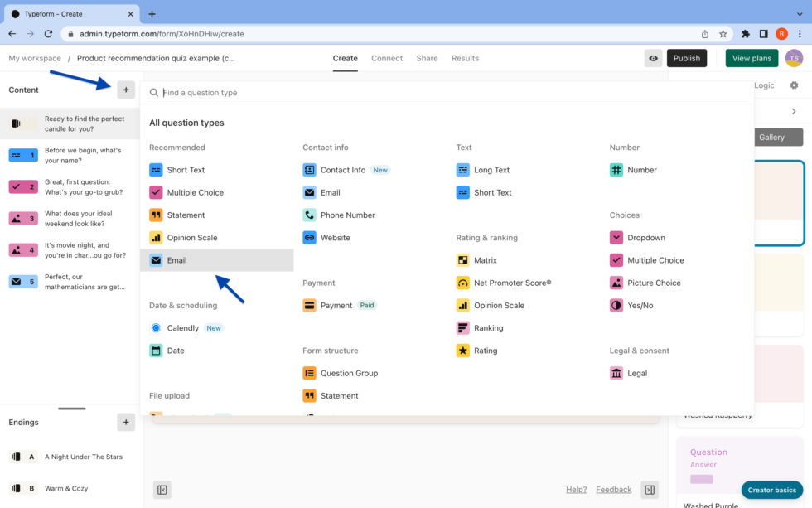Toggle the preview eye button
The image size is (812, 508).
pos(654,58)
